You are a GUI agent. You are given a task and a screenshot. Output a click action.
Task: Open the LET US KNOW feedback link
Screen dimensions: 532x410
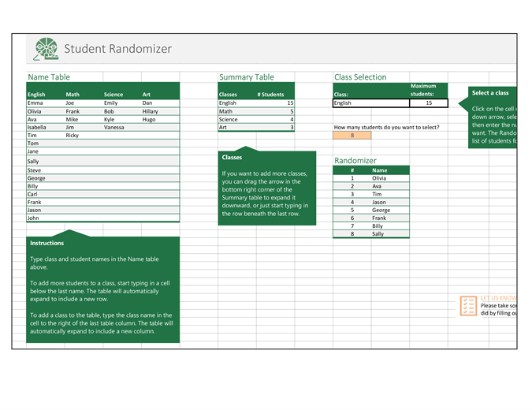(498, 298)
